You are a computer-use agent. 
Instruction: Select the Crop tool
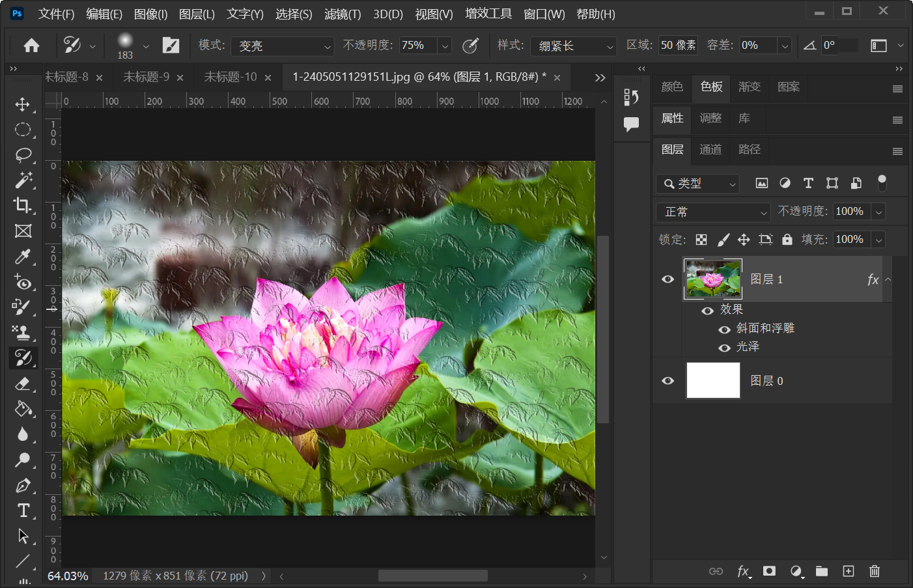[23, 205]
